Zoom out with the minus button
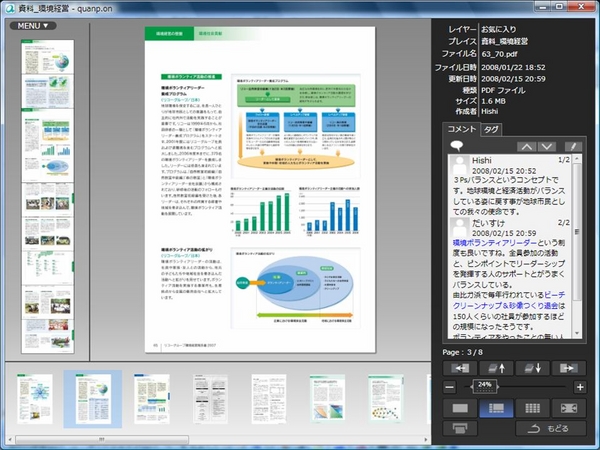The width and height of the screenshot is (600, 450). click(x=450, y=386)
